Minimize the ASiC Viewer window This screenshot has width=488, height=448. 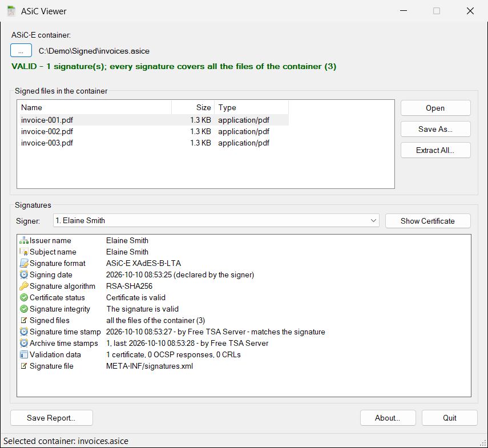[404, 11]
